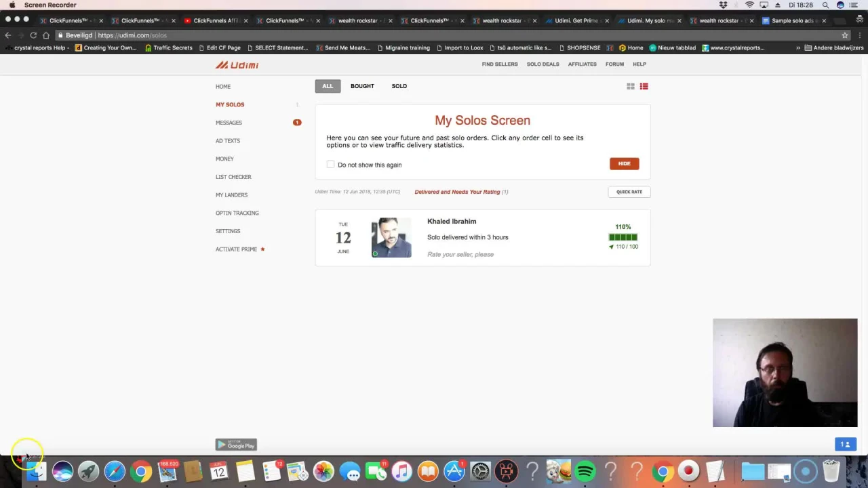The image size is (868, 488).
Task: Click the 'Rate your seller, please' link
Action: [x=460, y=254]
